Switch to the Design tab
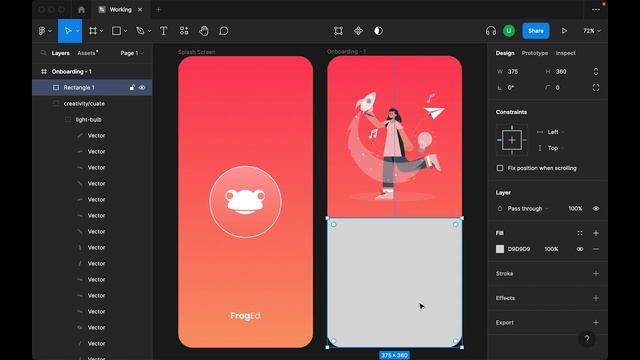This screenshot has width=640, height=360. (505, 53)
